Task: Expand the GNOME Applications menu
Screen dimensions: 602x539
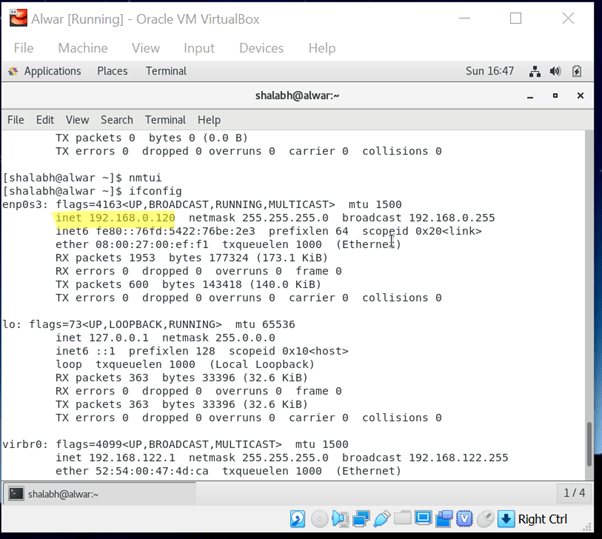Action: click(52, 71)
